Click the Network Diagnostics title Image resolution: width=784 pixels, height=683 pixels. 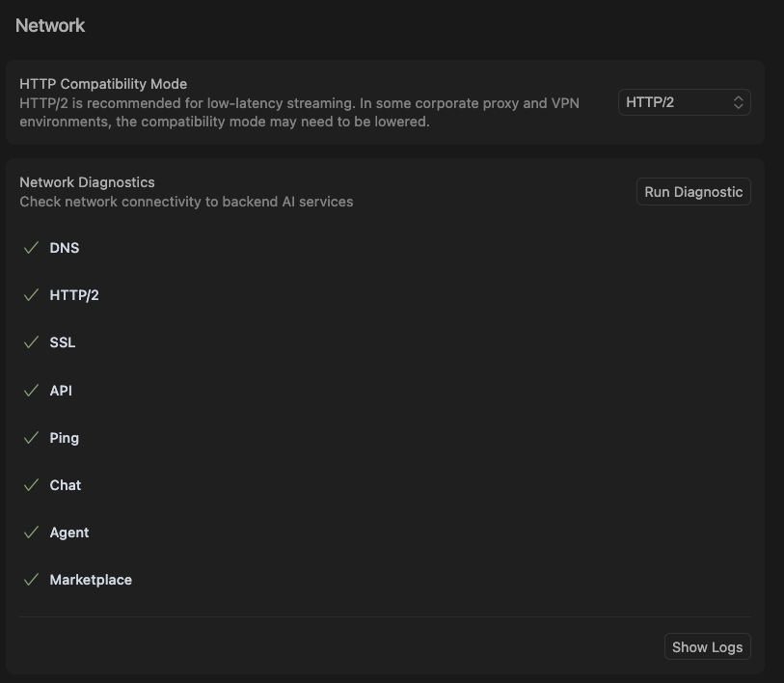pyautogui.click(x=87, y=182)
